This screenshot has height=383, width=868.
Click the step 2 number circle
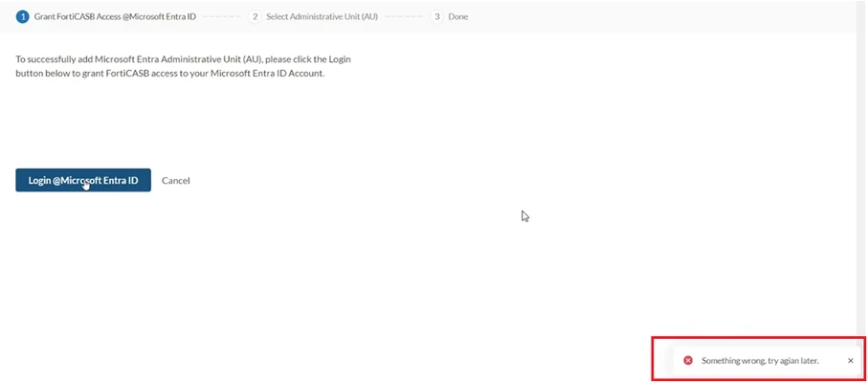(255, 16)
